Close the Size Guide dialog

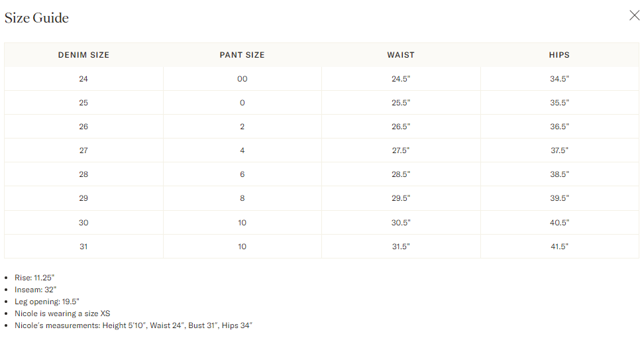[x=634, y=16]
